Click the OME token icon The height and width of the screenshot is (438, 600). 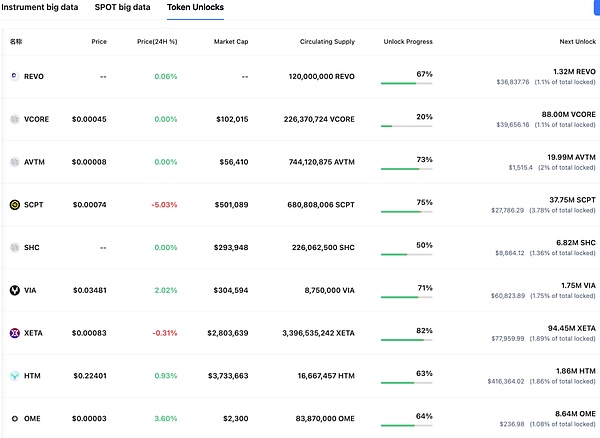(x=14, y=418)
